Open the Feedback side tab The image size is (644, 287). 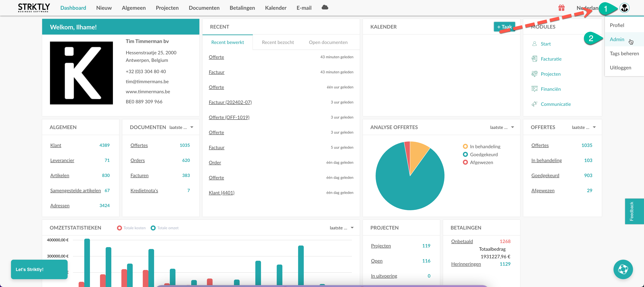[x=634, y=211]
